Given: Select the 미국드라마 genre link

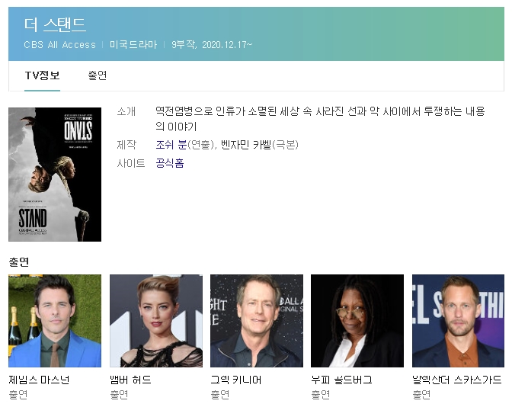Looking at the screenshot, I should point(133,45).
